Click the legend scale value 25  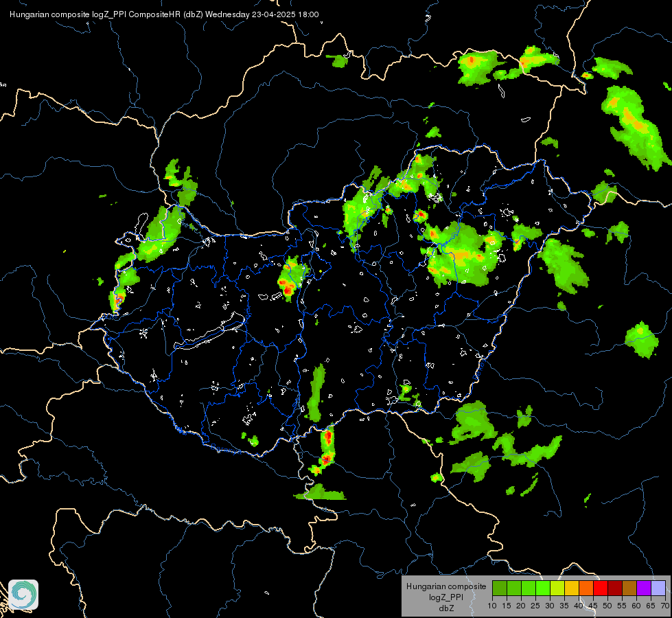coord(535,606)
